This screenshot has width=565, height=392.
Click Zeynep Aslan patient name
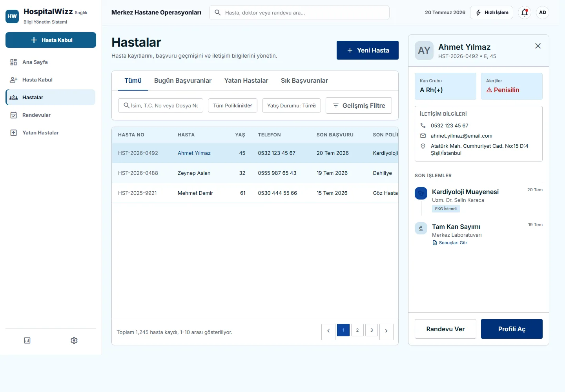point(194,173)
